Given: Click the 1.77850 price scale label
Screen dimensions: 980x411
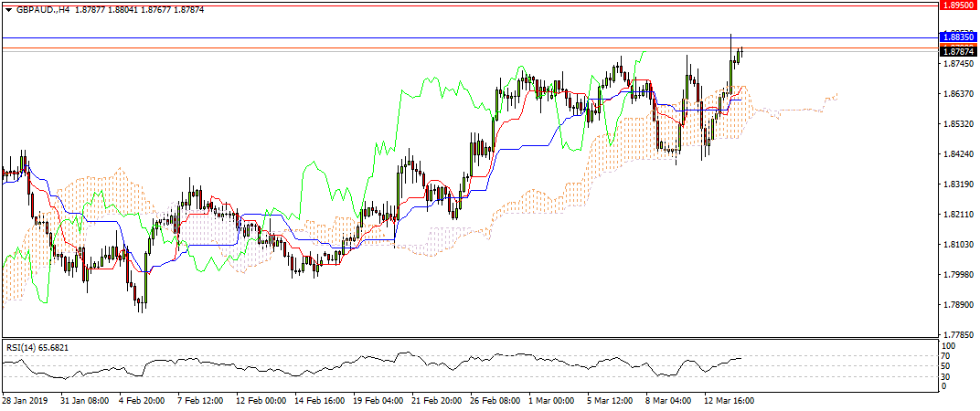Looking at the screenshot, I should click(957, 334).
